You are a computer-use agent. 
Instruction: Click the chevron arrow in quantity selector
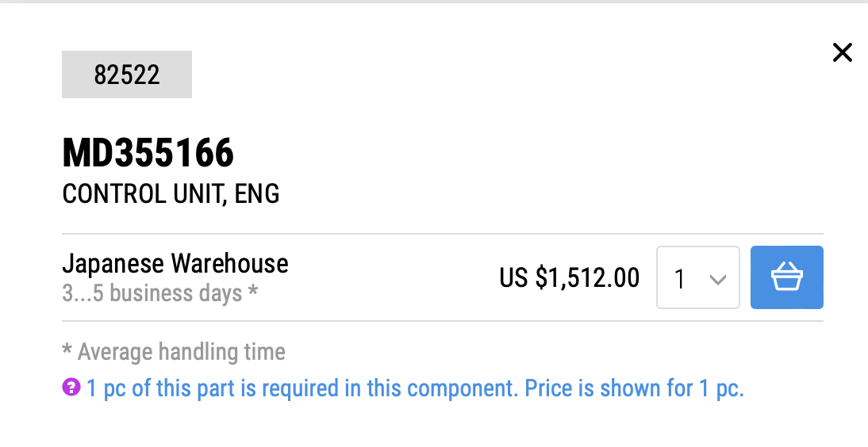[x=718, y=279]
